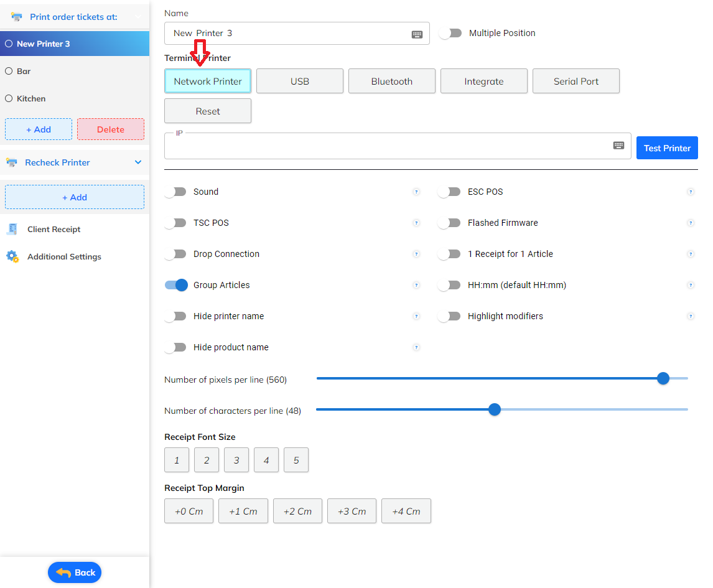Choose Integrate connection type

tap(484, 82)
